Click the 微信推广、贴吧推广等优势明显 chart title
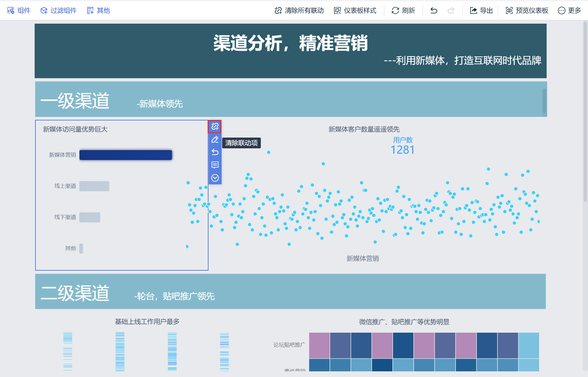588x377 pixels. [x=404, y=322]
